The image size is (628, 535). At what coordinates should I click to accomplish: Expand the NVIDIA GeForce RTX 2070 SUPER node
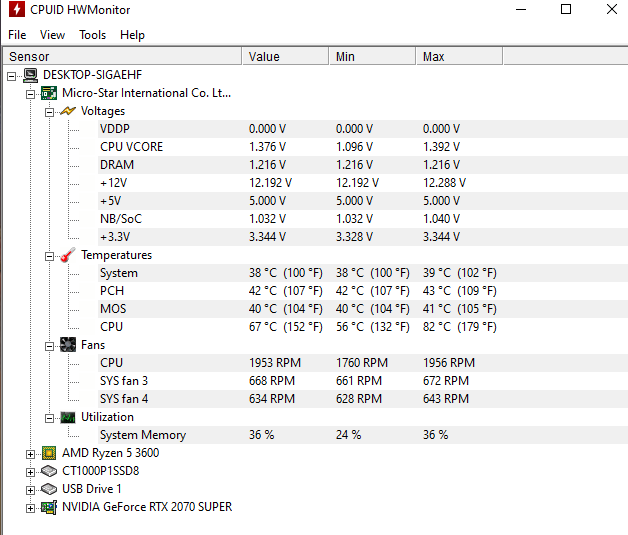point(30,509)
